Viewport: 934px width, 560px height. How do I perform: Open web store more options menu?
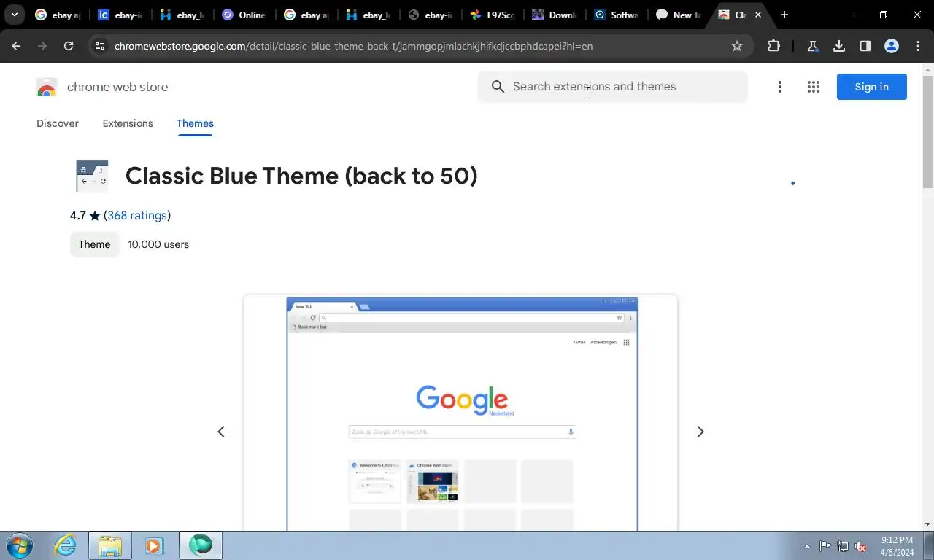780,87
